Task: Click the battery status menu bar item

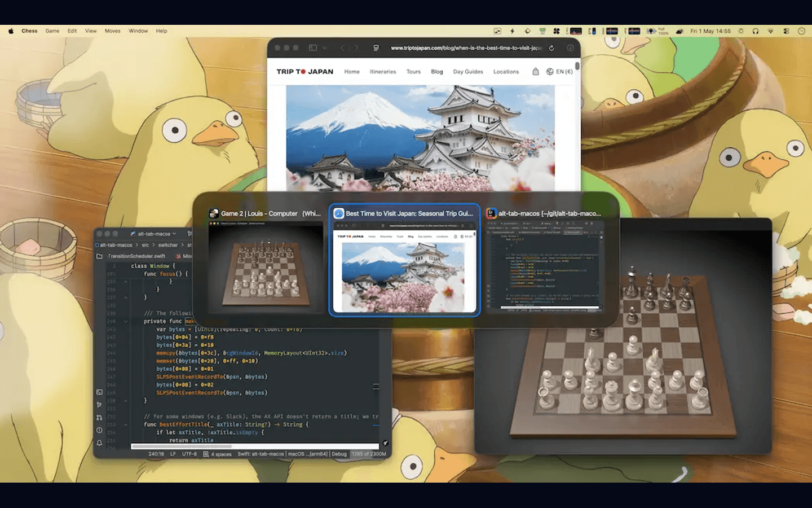Action: coord(656,31)
